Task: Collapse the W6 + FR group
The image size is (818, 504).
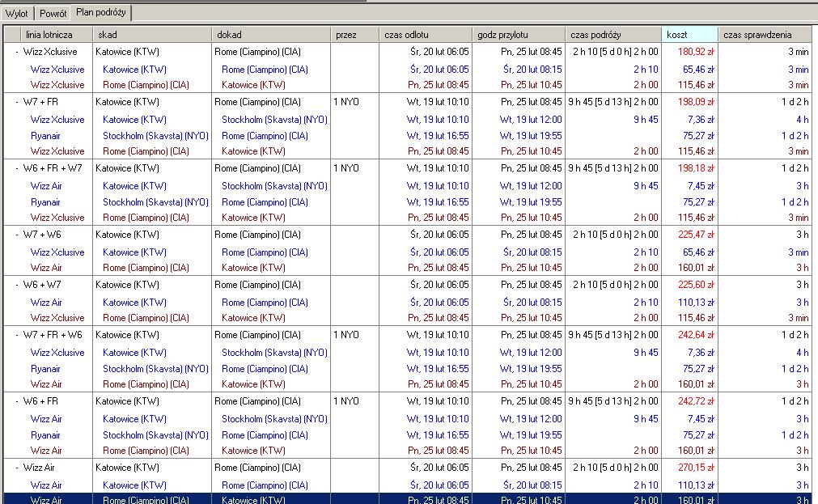Action: click(x=17, y=401)
